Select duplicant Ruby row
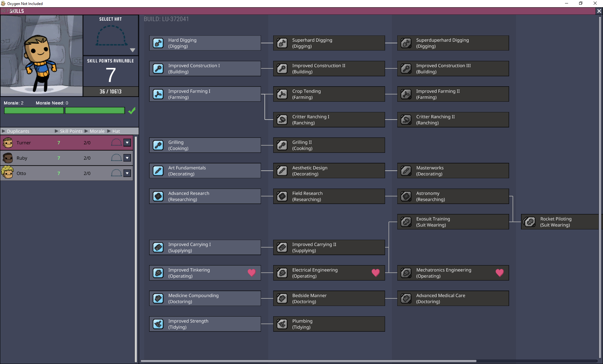603x364 pixels. pyautogui.click(x=67, y=158)
